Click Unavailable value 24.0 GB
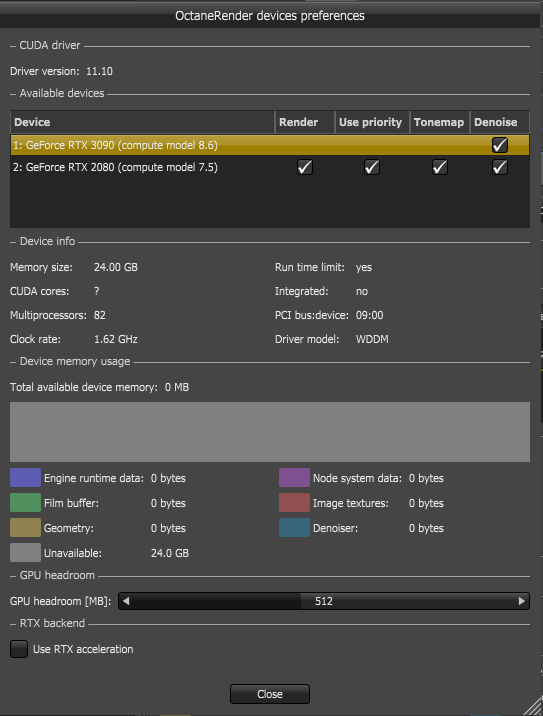543x716 pixels. [x=169, y=553]
